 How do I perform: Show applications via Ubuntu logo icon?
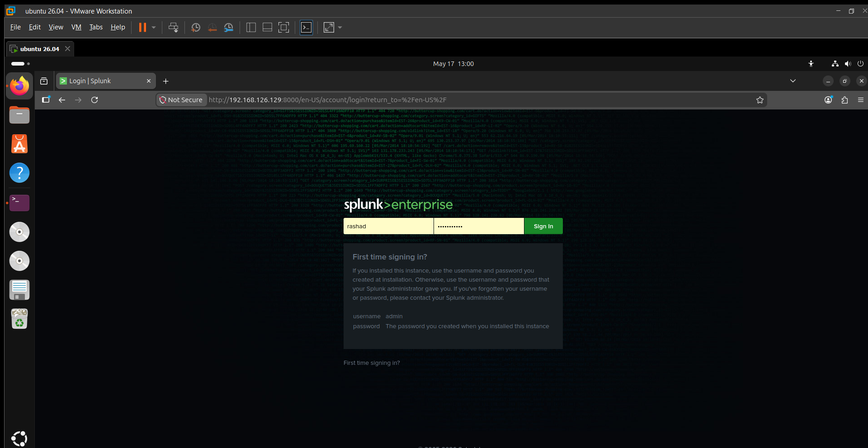pos(19,438)
